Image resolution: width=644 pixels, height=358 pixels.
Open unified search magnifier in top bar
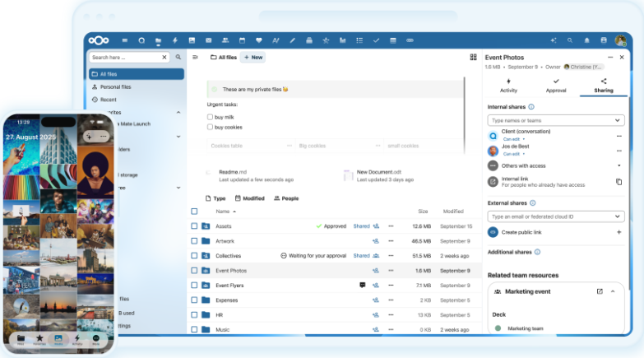tap(570, 40)
